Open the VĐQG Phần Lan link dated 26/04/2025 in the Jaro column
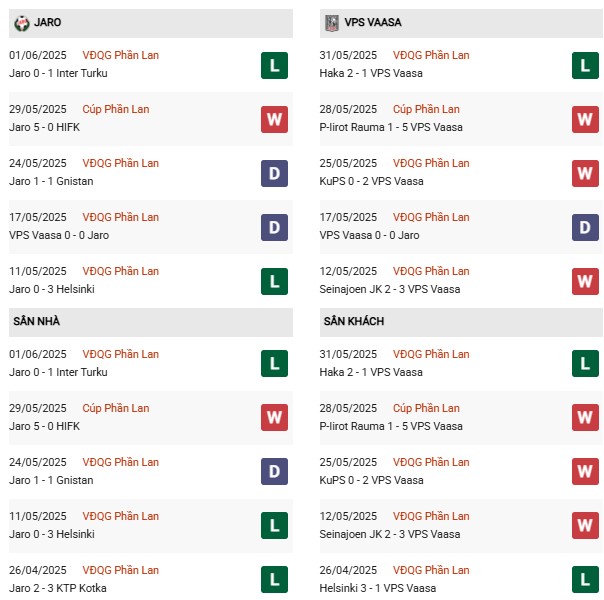 point(121,570)
